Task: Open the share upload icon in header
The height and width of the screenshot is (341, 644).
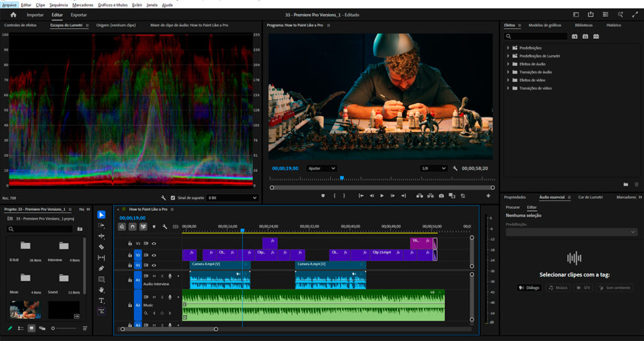Action: [591, 14]
